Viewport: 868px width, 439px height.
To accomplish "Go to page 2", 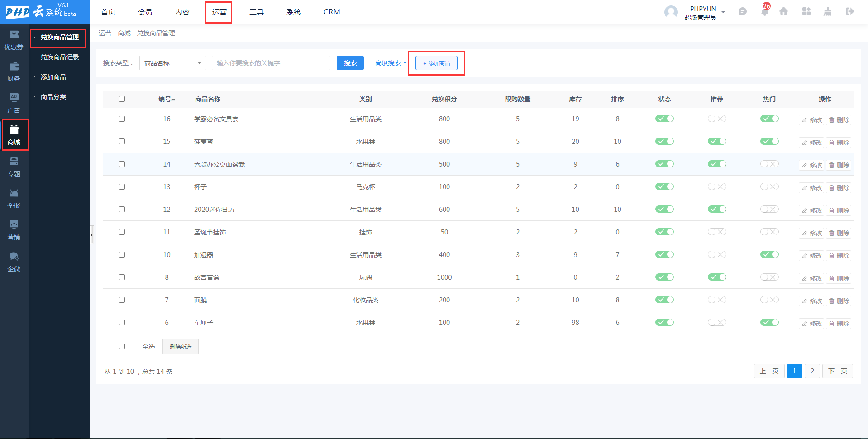I will pyautogui.click(x=812, y=371).
